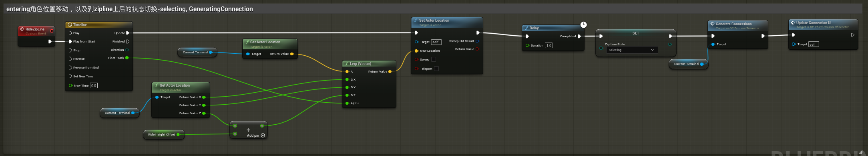The image size is (868, 156).
Task: Click the Update Connection UI exec output pin
Action: point(852,35)
